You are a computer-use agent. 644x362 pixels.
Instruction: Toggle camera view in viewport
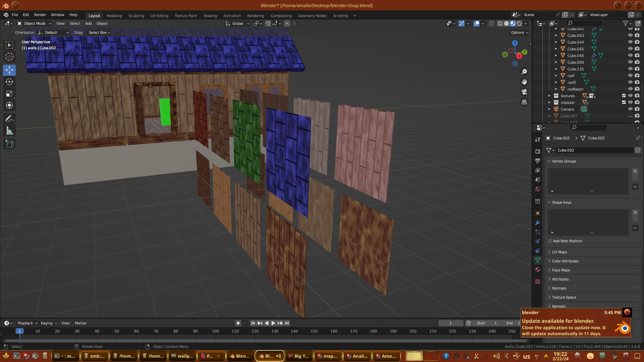coord(524,92)
